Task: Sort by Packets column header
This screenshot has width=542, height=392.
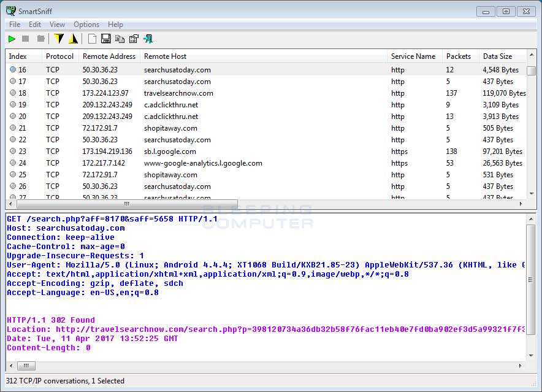Action: pos(460,56)
